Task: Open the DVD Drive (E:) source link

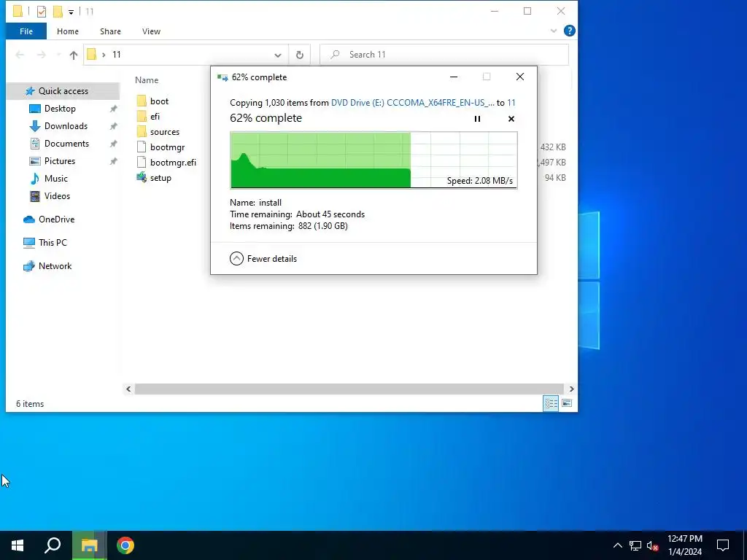Action: [413, 102]
